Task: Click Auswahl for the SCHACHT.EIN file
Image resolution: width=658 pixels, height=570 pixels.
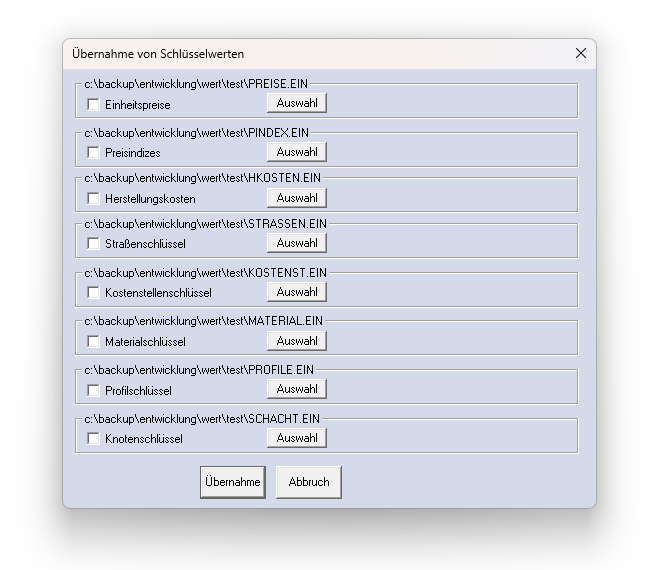Action: coord(296,438)
